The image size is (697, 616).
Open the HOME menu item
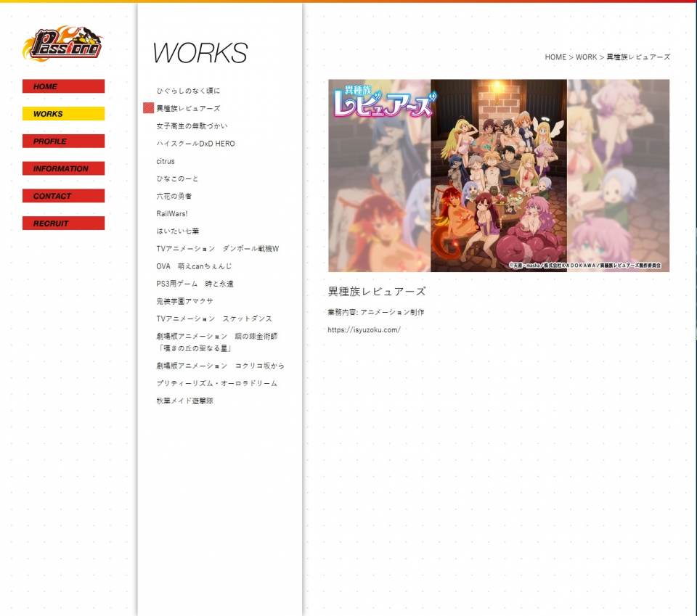pyautogui.click(x=63, y=86)
